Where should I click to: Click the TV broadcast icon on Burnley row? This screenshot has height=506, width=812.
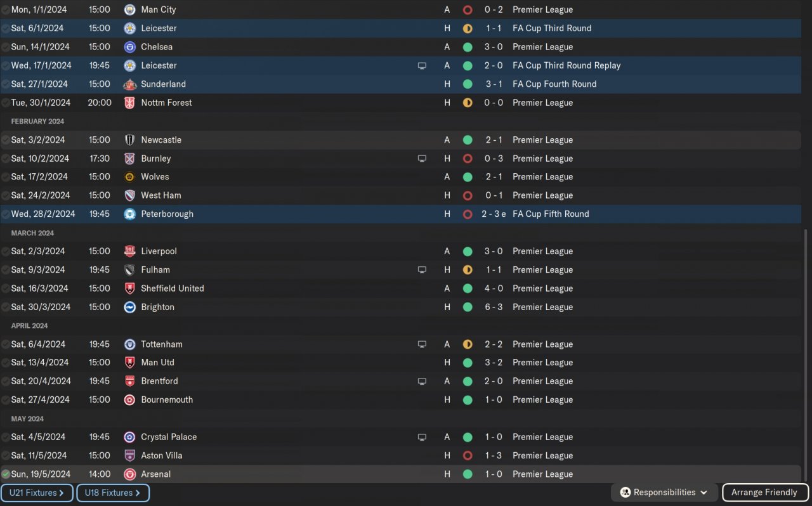(x=422, y=159)
